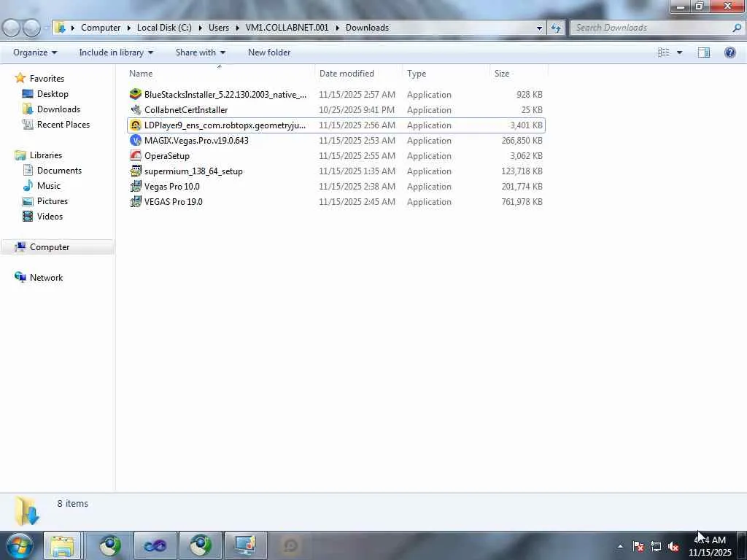Go back with the Back button
This screenshot has height=560, width=747.
click(12, 28)
